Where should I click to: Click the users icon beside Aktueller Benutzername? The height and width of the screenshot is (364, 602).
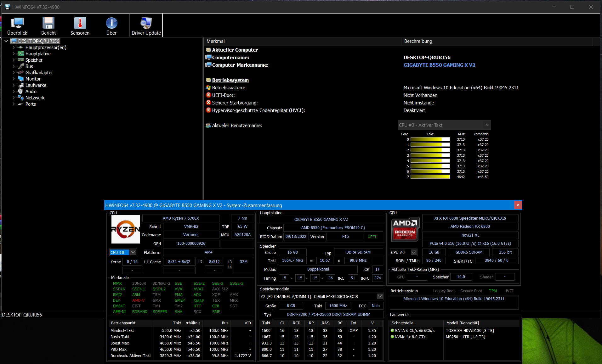pos(208,125)
